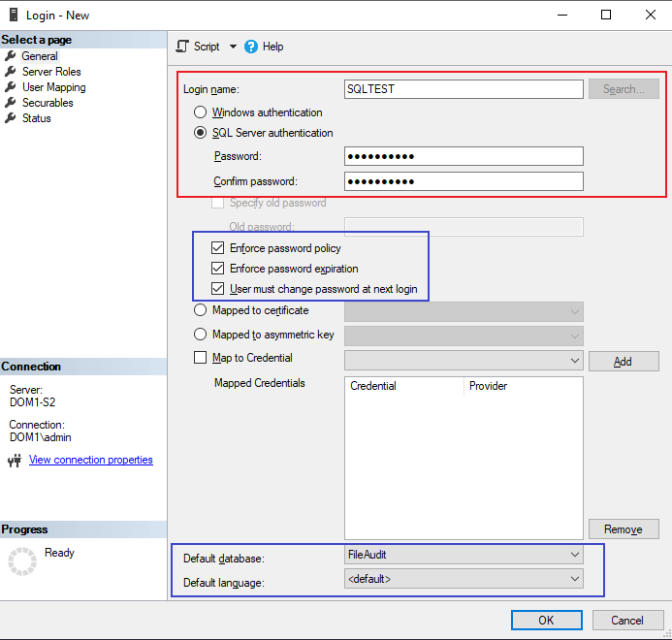This screenshot has width=672, height=640.
Task: Open the Script dropdown arrow
Action: click(x=233, y=47)
